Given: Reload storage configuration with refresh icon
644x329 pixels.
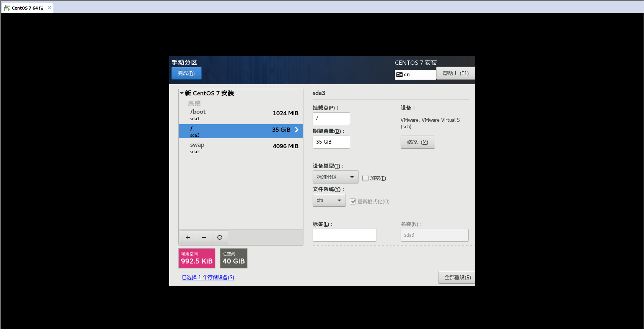Looking at the screenshot, I should coord(220,237).
